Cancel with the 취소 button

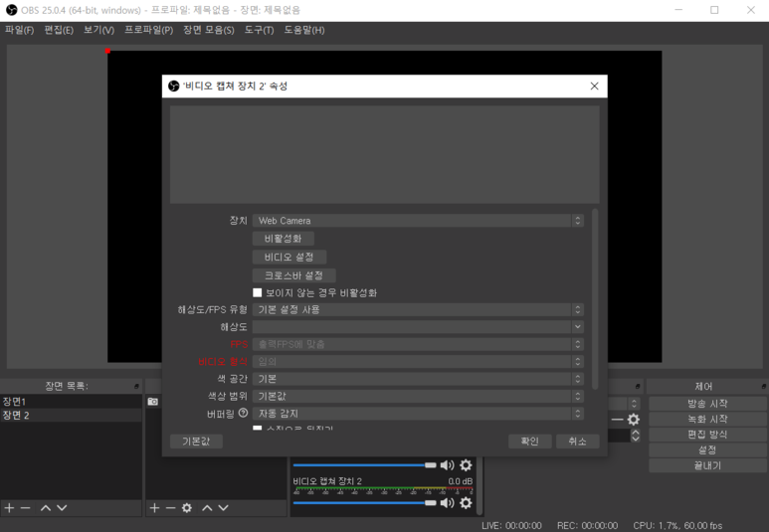577,442
